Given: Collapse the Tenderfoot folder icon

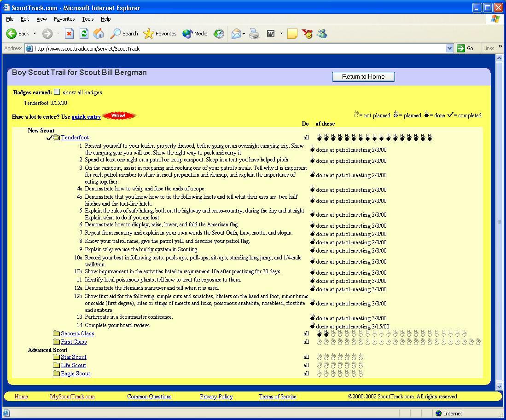Looking at the screenshot, I should 57,138.
